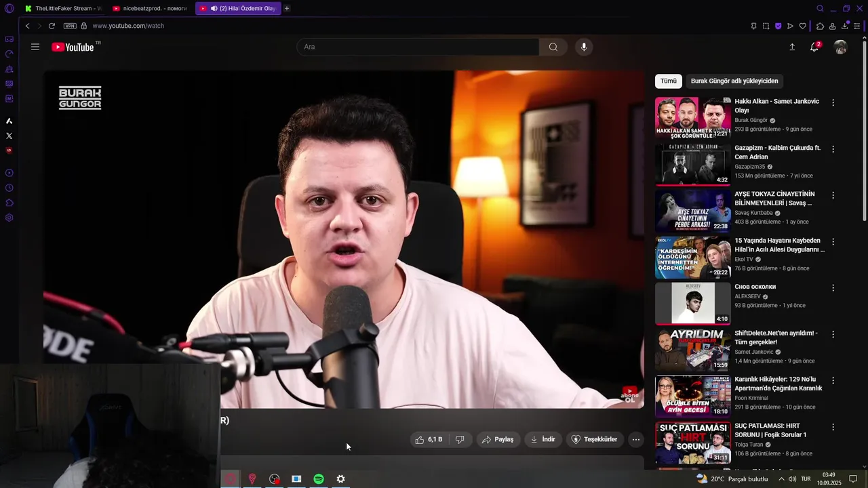Screen dimensions: 868x488
Task: Open Spotify from the taskbar
Action: point(319,479)
